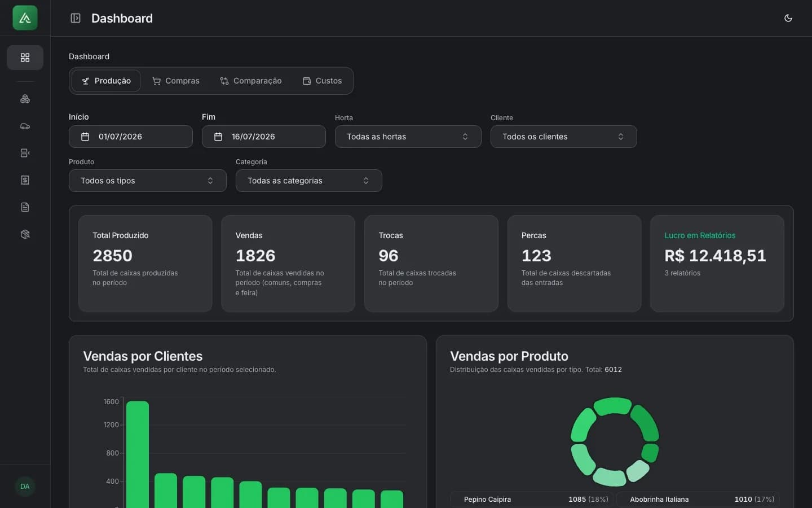The image size is (812, 508).
Task: Click the calendar icon in Início field
Action: point(85,137)
